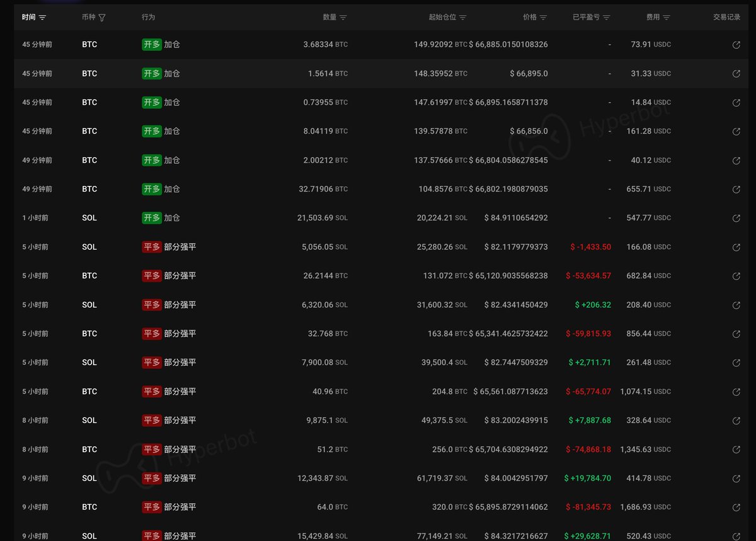Image resolution: width=756 pixels, height=541 pixels.
Task: Click the 平多 badge on the 40.96 BTC row
Action: (x=152, y=392)
